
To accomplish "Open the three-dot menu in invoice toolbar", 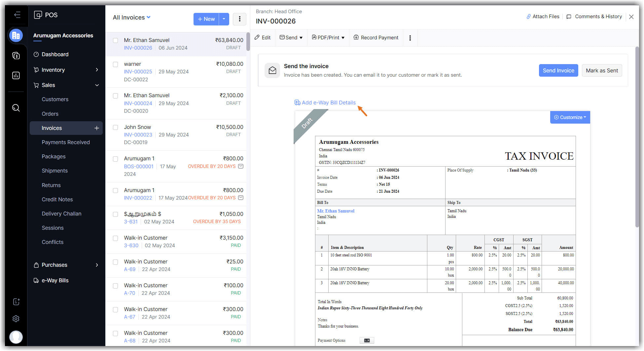I will pyautogui.click(x=410, y=38).
